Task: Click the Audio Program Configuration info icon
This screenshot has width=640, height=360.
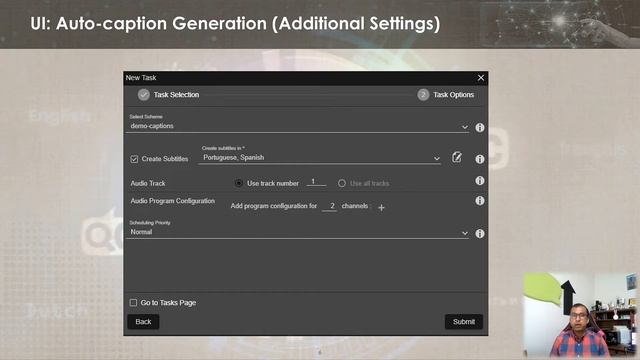Action: click(x=480, y=200)
